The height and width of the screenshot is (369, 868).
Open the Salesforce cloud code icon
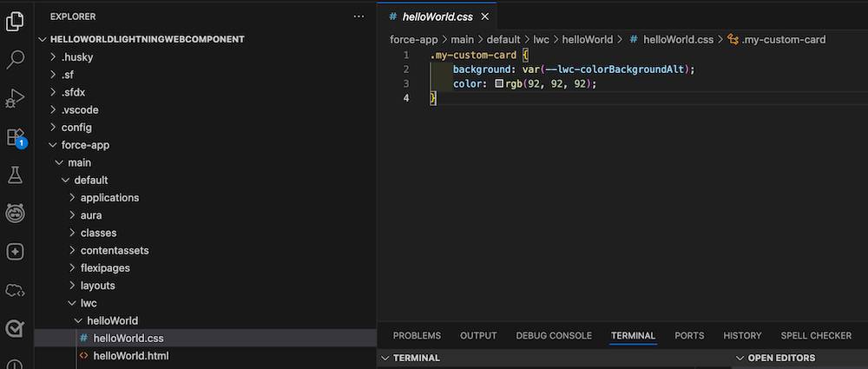coord(15,290)
